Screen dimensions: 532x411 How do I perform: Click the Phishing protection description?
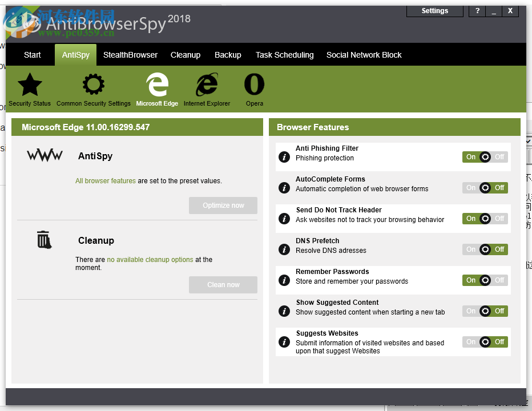324,158
